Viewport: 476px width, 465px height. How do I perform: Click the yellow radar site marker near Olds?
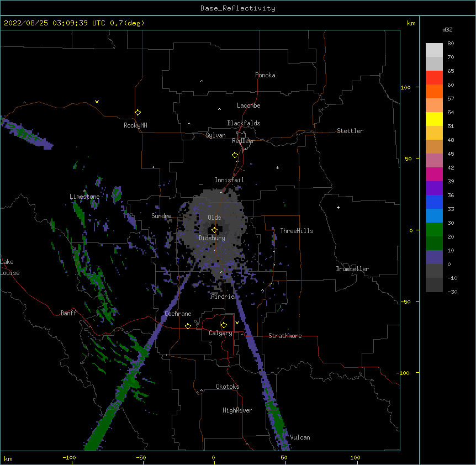[x=214, y=230]
